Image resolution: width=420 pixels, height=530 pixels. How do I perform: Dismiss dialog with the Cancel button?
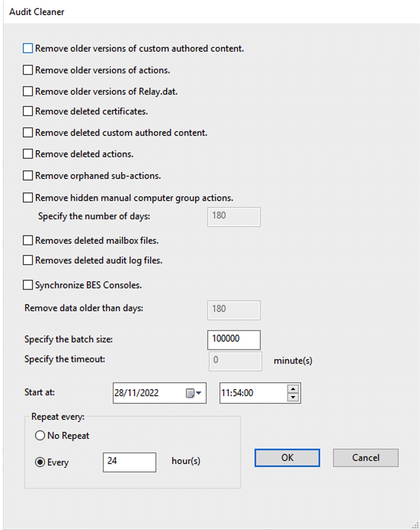pyautogui.click(x=366, y=458)
